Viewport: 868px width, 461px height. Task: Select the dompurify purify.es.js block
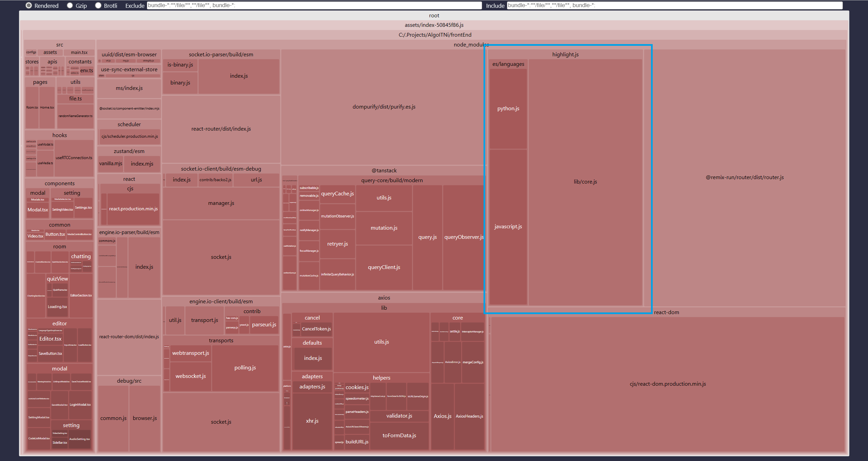pos(384,107)
